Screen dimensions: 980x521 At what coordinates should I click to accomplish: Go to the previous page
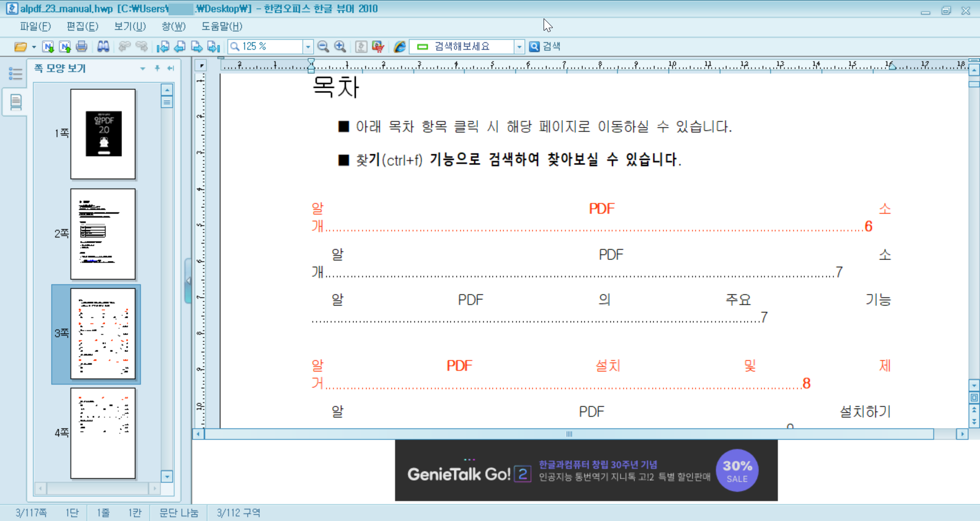click(180, 46)
